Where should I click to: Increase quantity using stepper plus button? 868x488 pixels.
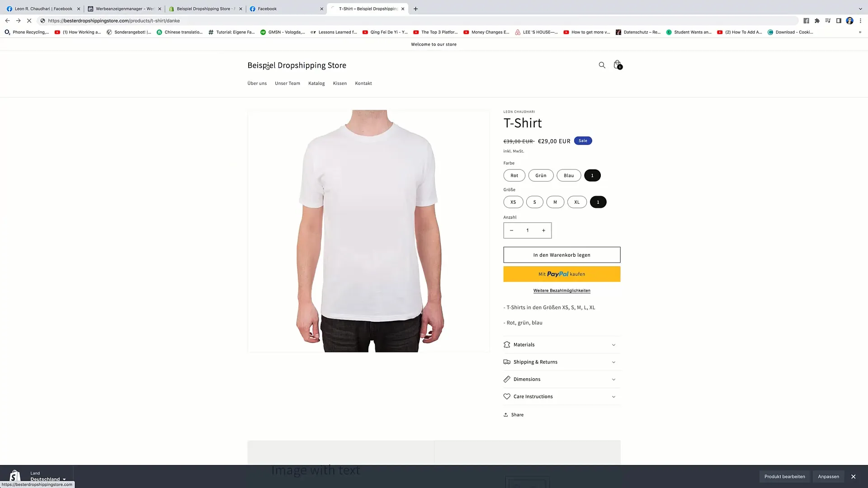pos(543,230)
